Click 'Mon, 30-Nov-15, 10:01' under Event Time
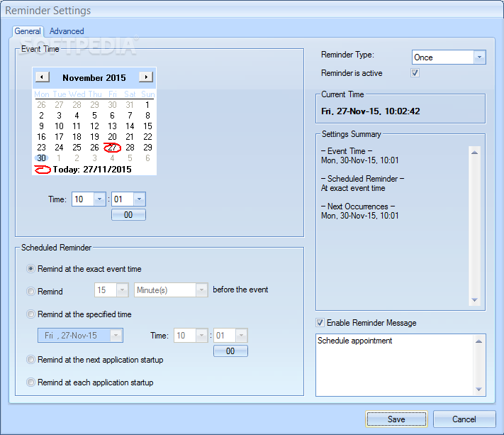This screenshot has width=504, height=435. (x=359, y=160)
